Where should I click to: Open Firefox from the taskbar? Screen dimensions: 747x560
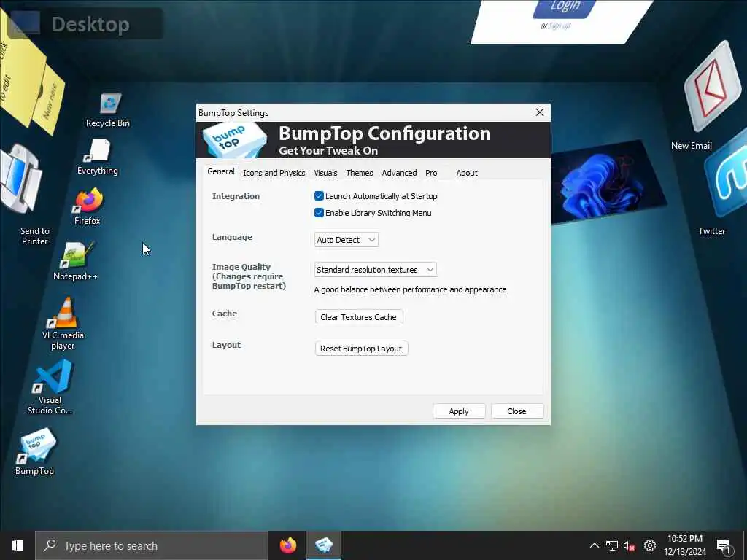(x=287, y=545)
